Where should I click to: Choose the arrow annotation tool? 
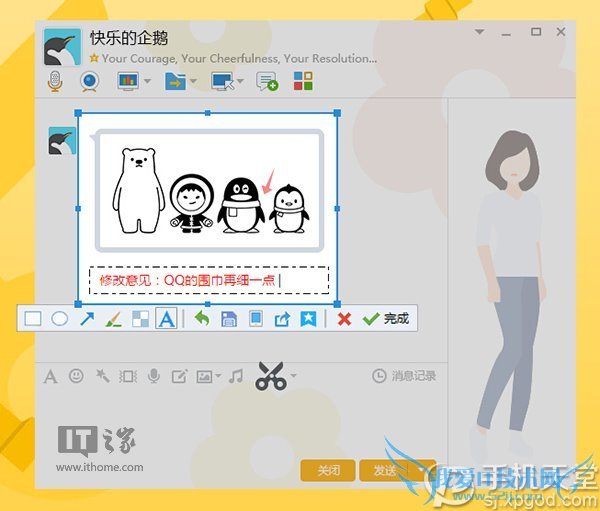(x=87, y=319)
